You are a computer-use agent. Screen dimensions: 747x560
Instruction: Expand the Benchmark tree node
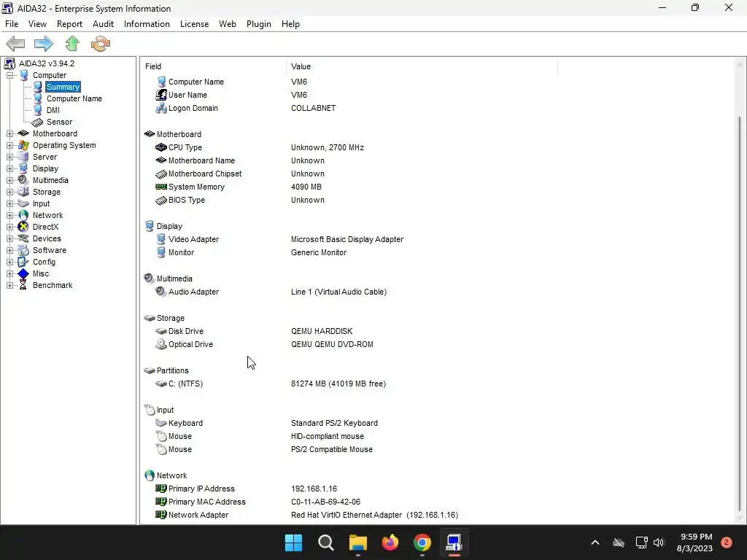tap(9, 285)
